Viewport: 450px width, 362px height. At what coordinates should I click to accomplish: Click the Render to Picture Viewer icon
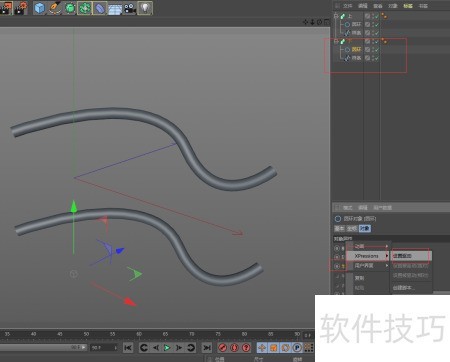point(6,8)
